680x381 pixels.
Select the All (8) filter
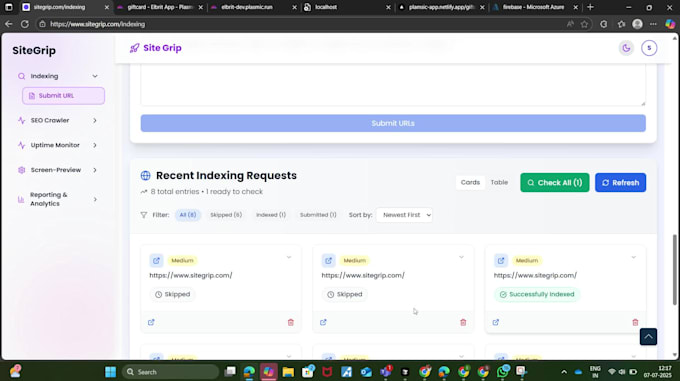tap(188, 215)
